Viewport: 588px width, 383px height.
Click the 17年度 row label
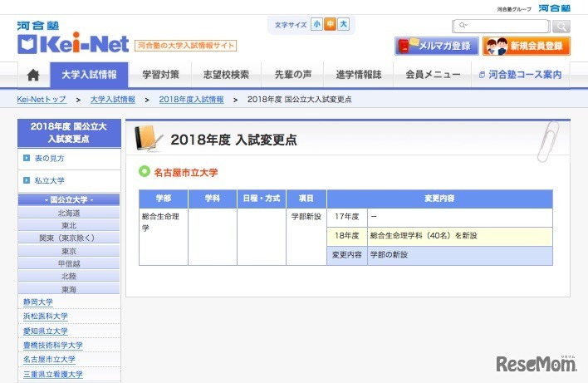tap(347, 217)
